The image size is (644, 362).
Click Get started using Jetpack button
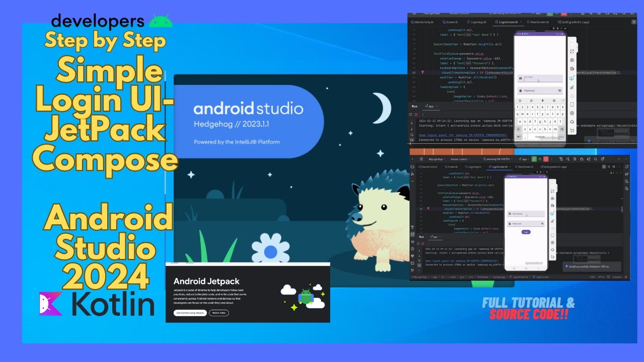coord(191,313)
